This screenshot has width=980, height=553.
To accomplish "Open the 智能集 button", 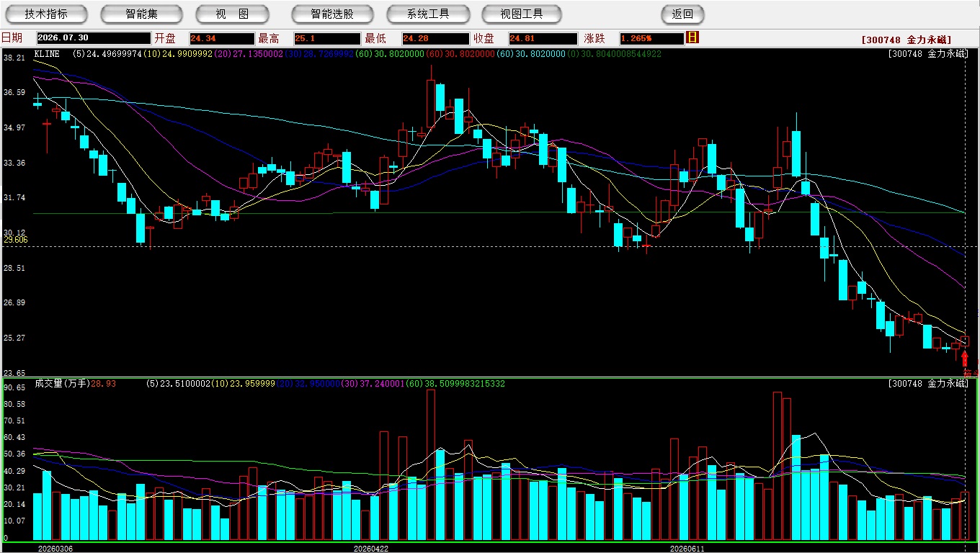I will (142, 14).
